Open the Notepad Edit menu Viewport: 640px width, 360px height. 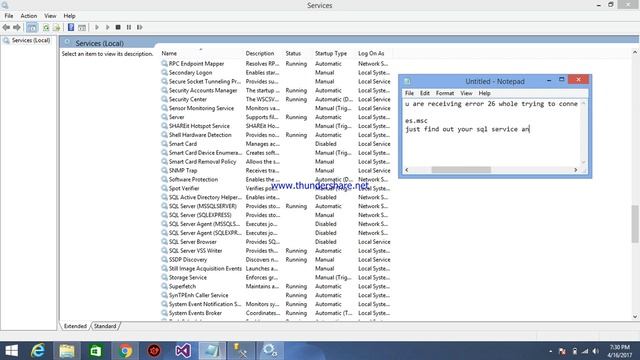pos(425,93)
